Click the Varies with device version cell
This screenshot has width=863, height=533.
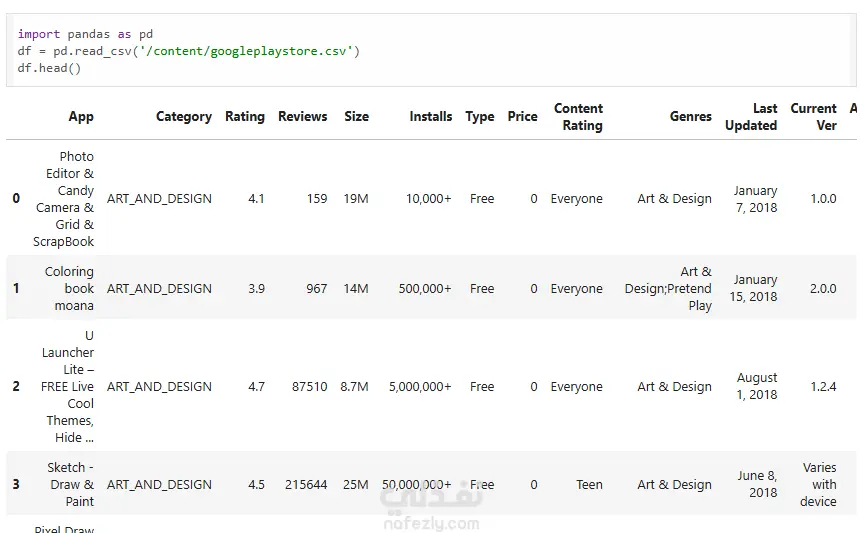818,484
